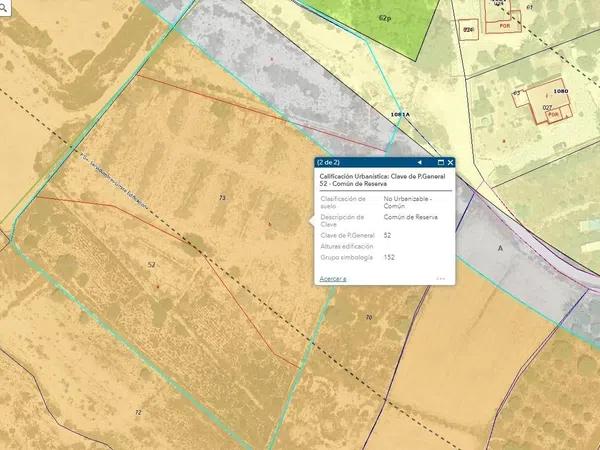600x450 pixels.
Task: Select parcel 72 at bottom left
Action: 137,412
